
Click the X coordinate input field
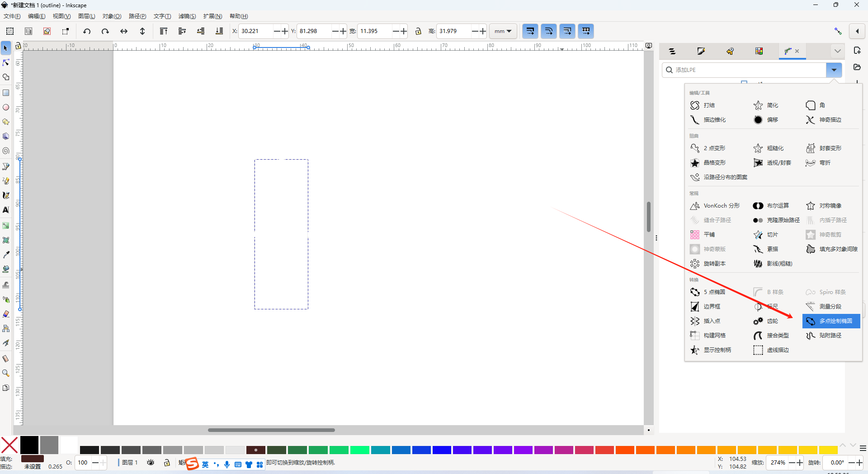pos(255,31)
